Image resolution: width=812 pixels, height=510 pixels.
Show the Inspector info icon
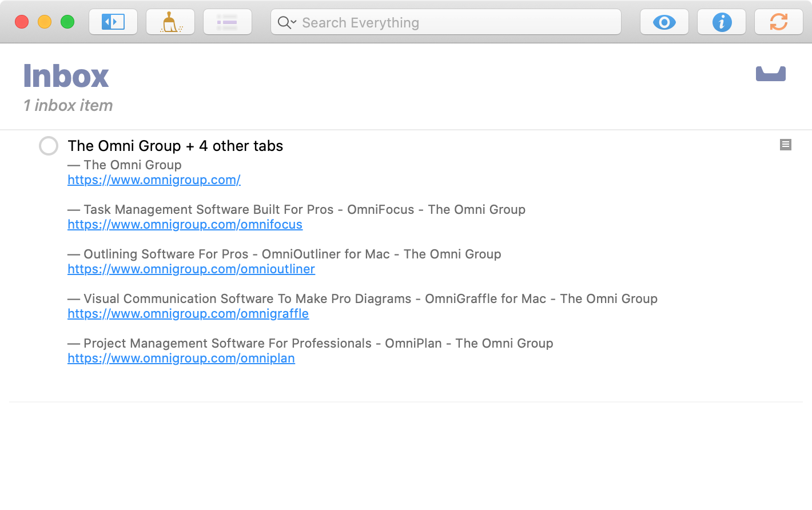(x=722, y=22)
